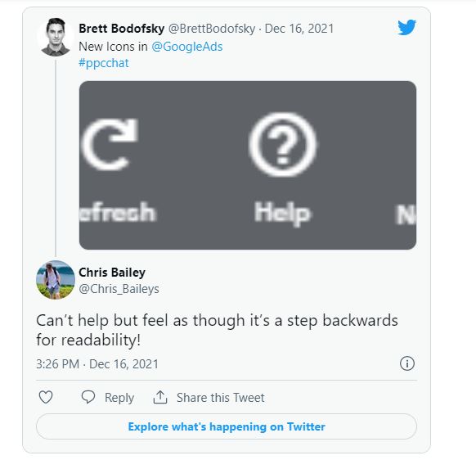Click the reply speech bubble icon
The width and height of the screenshot is (476, 460).
click(88, 397)
